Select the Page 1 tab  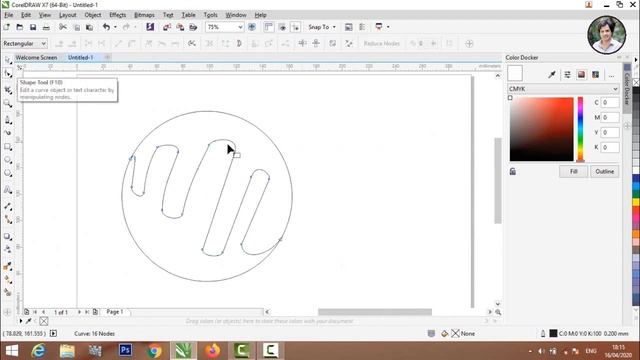click(115, 312)
